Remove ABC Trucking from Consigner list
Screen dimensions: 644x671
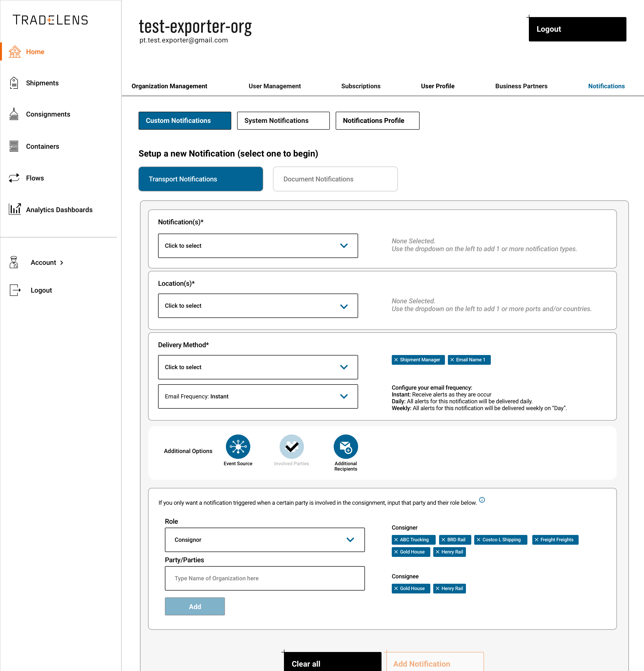pyautogui.click(x=396, y=540)
